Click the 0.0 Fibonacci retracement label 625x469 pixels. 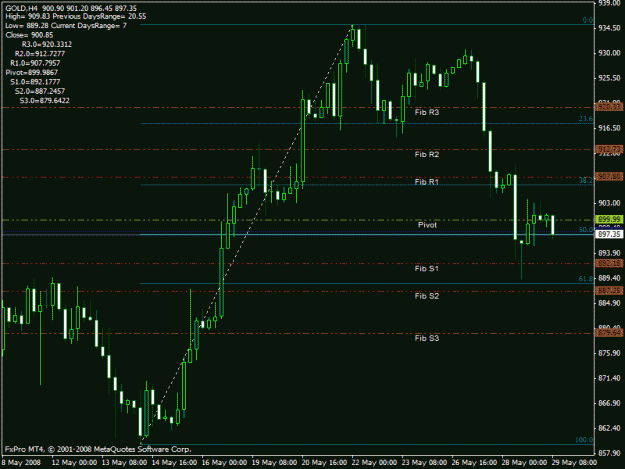(588, 20)
